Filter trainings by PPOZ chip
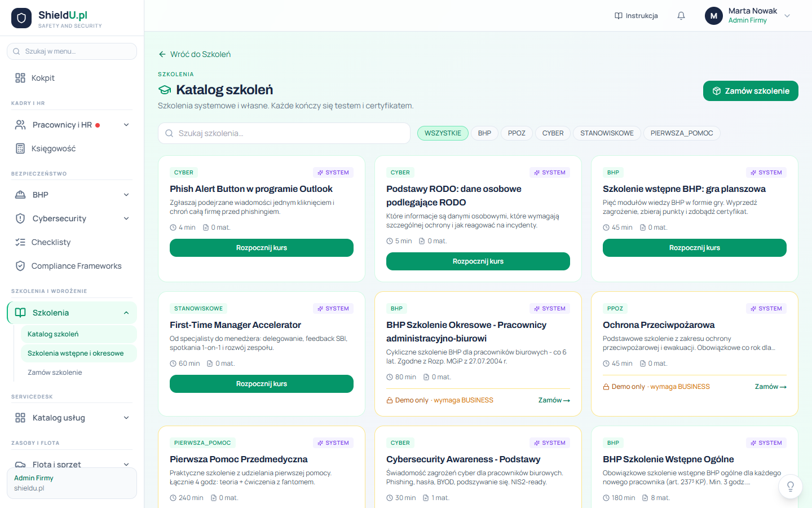 click(517, 133)
